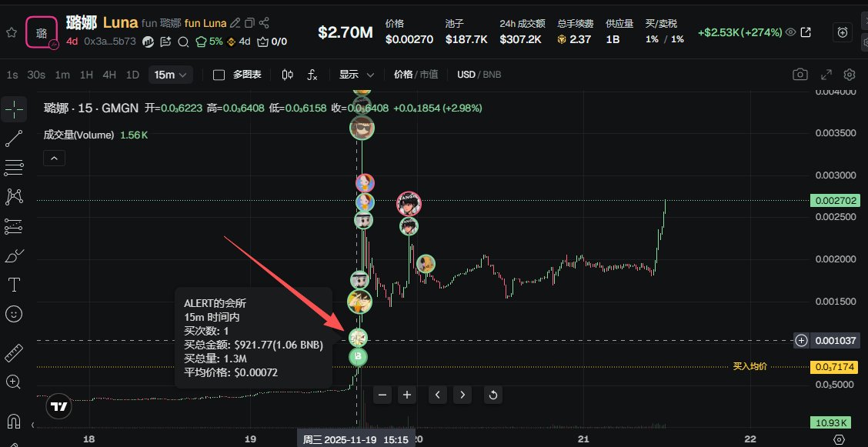Move chart right with arrow button
The image size is (868, 447).
(462, 395)
